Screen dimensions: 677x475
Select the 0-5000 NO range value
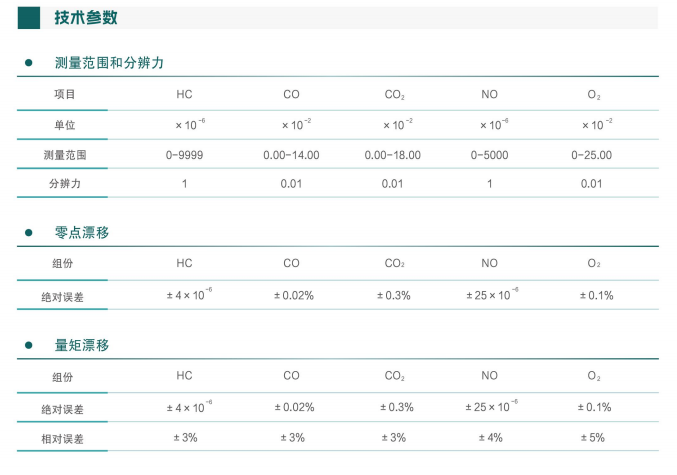(x=490, y=155)
